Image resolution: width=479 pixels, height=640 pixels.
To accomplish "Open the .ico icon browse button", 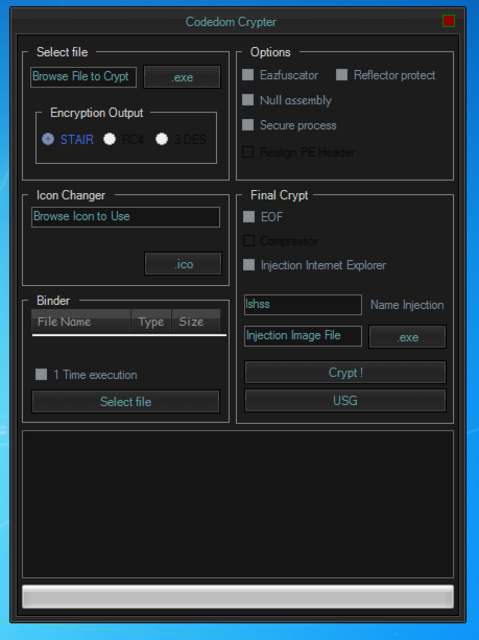I will coord(183,264).
